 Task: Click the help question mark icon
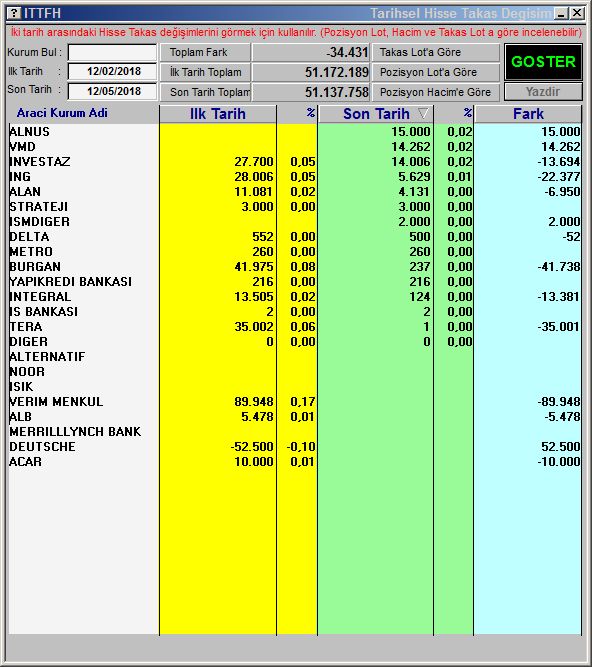[x=14, y=13]
